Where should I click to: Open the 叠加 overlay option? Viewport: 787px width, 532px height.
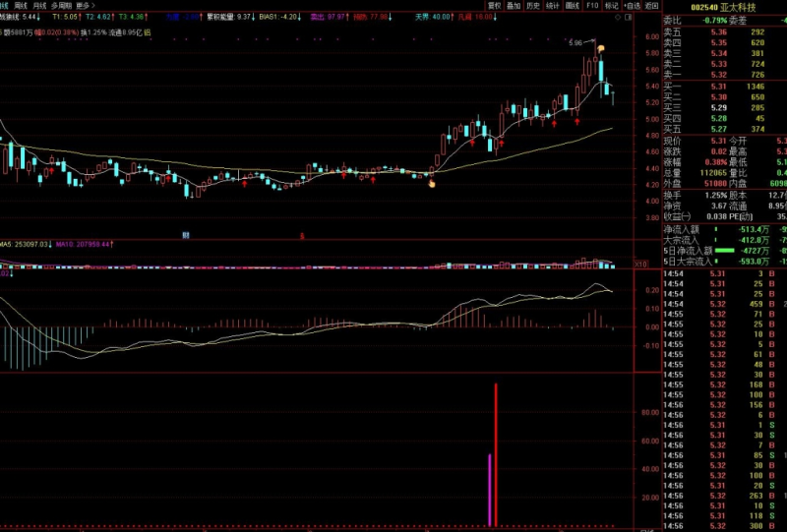point(514,5)
